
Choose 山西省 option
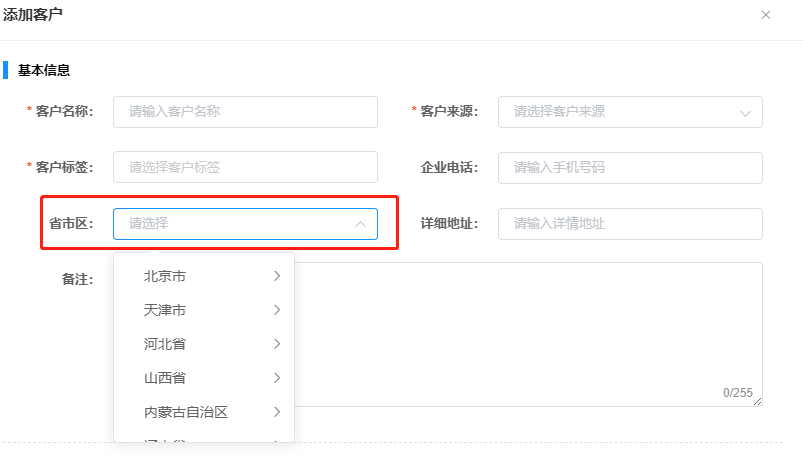[204, 378]
